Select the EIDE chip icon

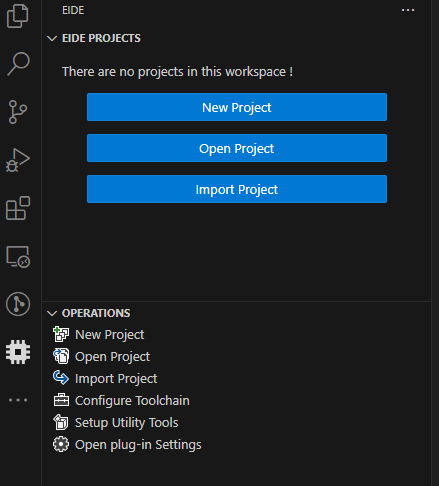(18, 352)
